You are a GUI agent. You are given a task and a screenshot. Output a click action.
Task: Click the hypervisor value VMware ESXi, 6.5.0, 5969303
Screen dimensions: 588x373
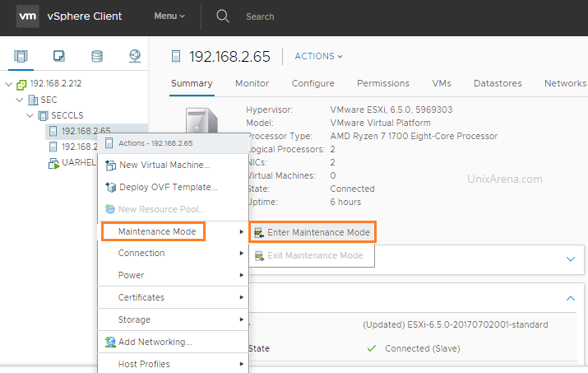pos(391,110)
